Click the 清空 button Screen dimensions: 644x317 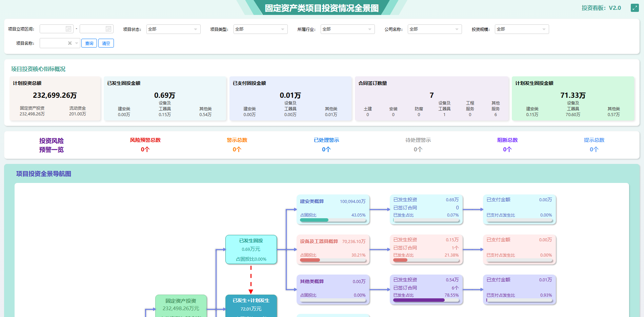(x=106, y=43)
